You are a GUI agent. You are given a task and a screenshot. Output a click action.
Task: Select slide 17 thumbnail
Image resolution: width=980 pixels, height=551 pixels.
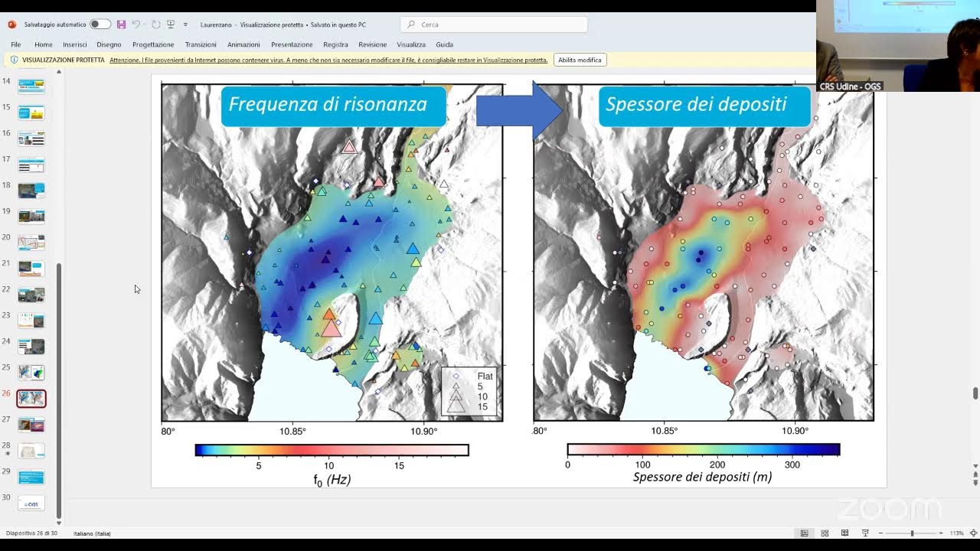pos(31,165)
